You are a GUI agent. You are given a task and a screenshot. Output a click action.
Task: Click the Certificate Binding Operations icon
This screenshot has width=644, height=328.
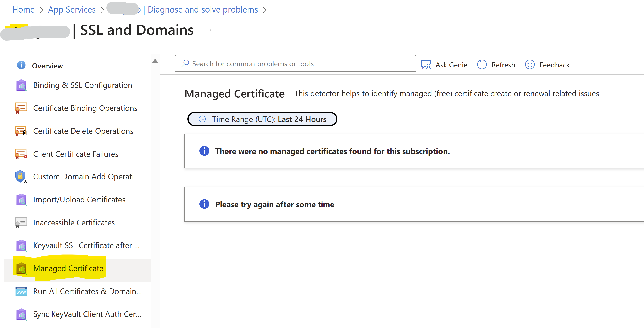(21, 108)
